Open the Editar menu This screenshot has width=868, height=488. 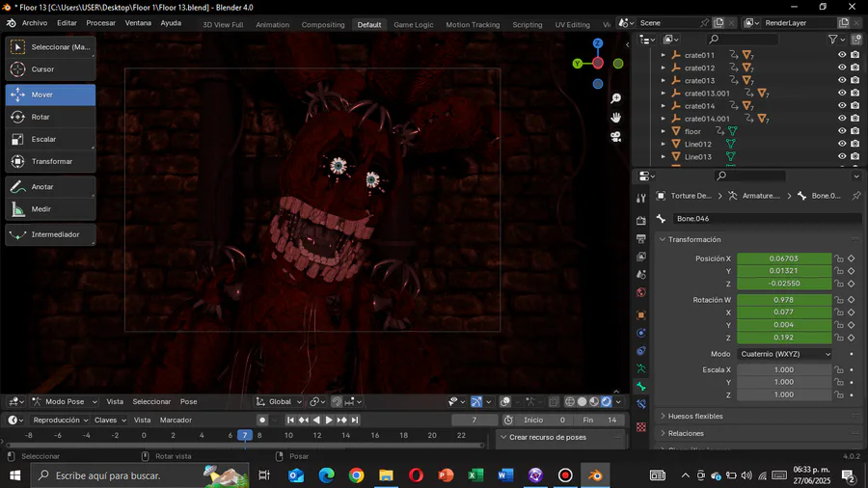coord(67,23)
